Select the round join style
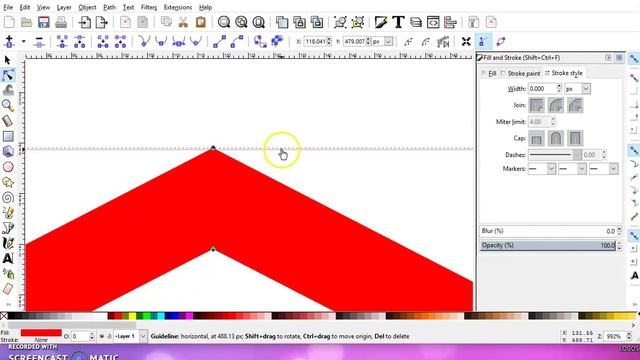Screen dimensions: 640x360 (x=556, y=105)
